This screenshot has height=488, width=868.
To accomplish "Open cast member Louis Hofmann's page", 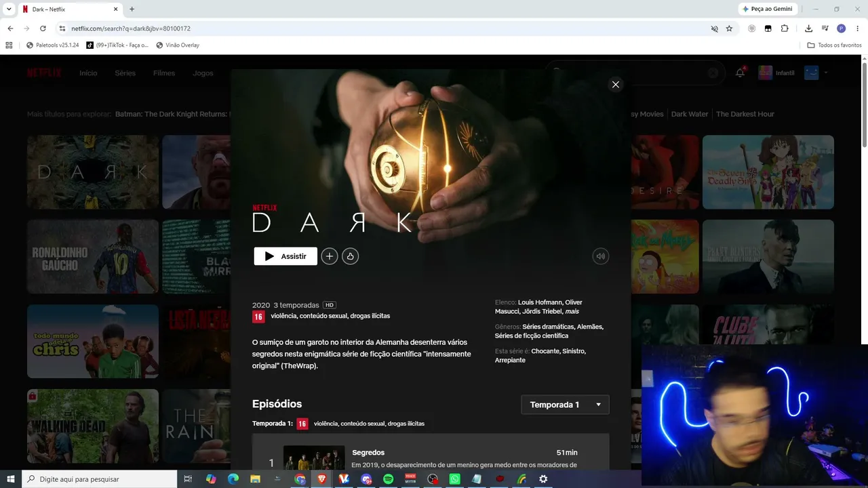I will point(540,302).
